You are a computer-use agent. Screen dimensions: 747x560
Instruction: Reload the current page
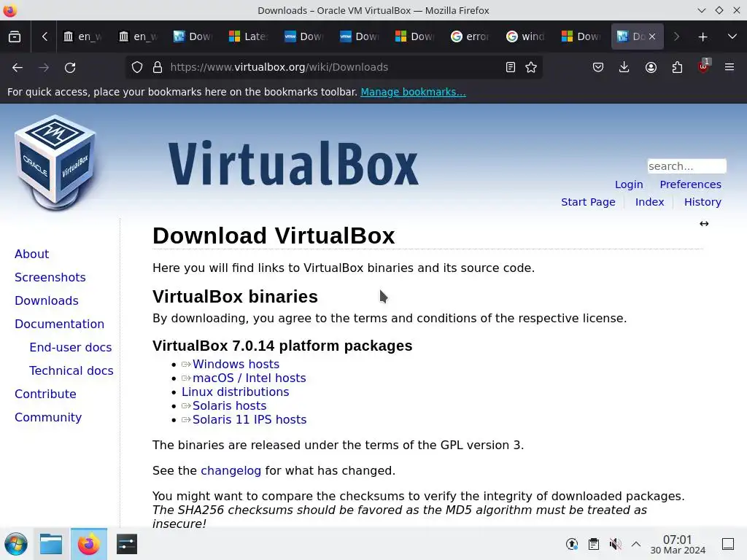coord(70,68)
